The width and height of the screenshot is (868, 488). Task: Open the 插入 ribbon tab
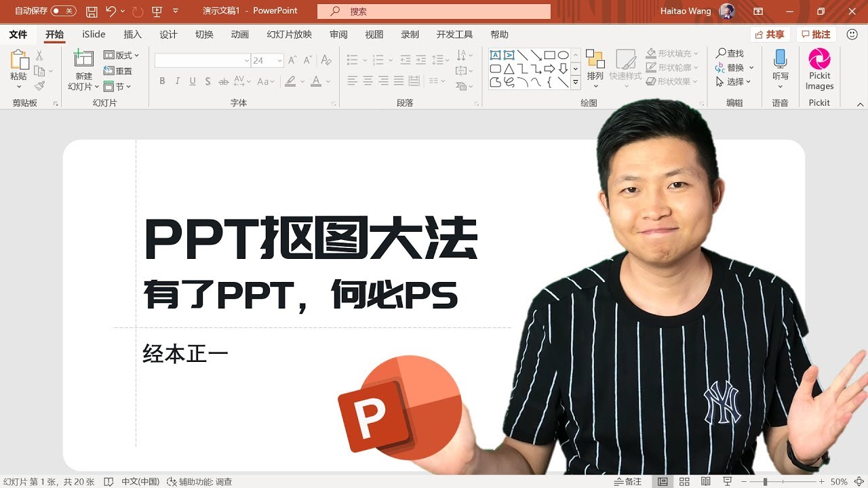(133, 35)
